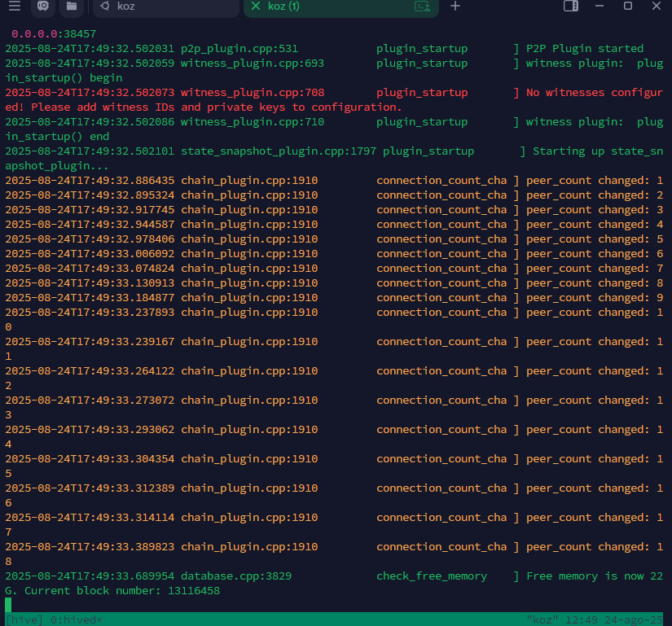Click the green terminal cursor block

[x=8, y=605]
